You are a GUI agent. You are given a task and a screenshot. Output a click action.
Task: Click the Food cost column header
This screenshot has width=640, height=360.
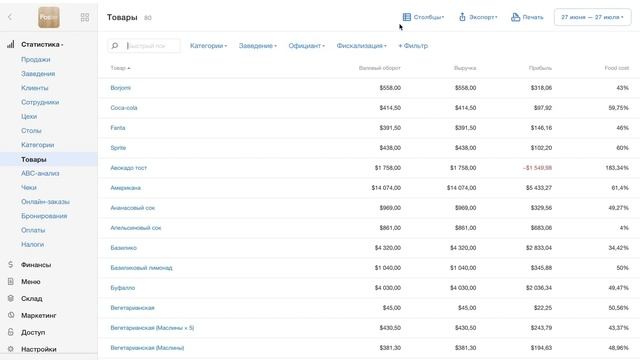[x=617, y=68]
